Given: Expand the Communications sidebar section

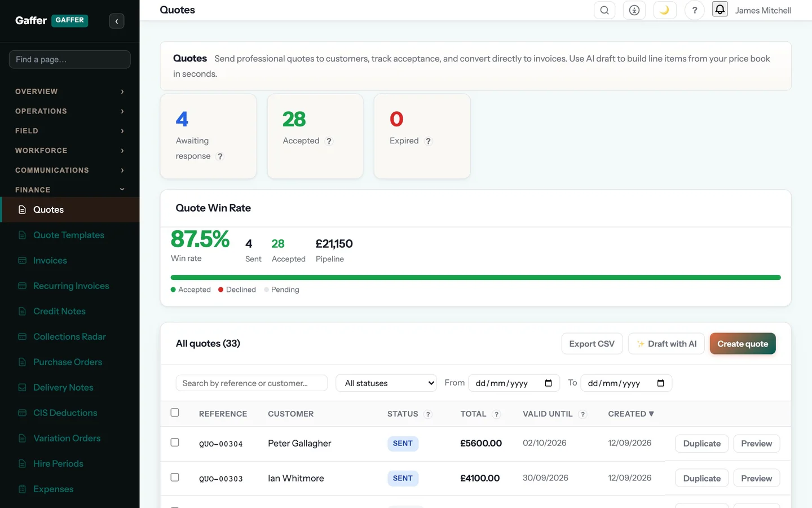Looking at the screenshot, I should pos(70,170).
